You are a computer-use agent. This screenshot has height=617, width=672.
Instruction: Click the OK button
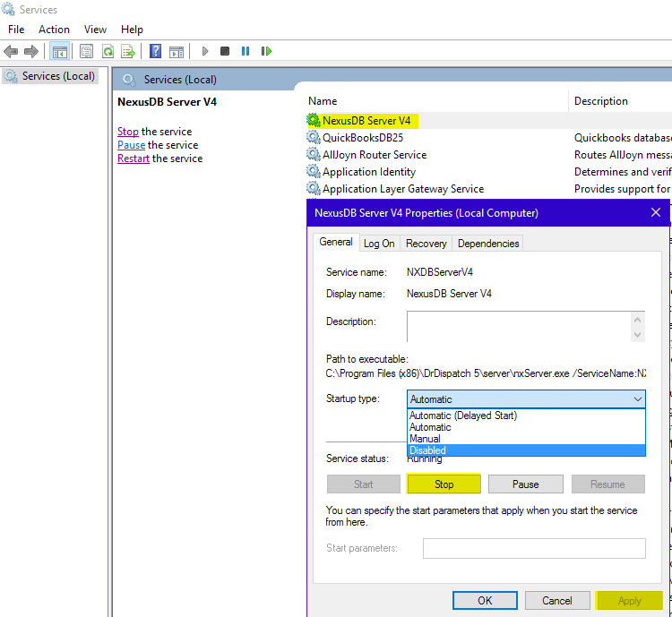pyautogui.click(x=485, y=601)
